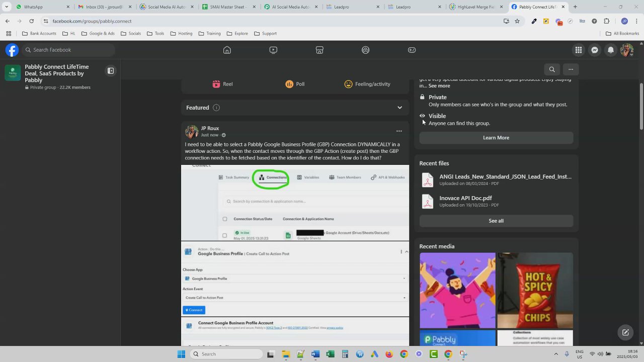Open Chrome apps grid in bookmarks bar
The width and height of the screenshot is (644, 362).
coord(9,34)
